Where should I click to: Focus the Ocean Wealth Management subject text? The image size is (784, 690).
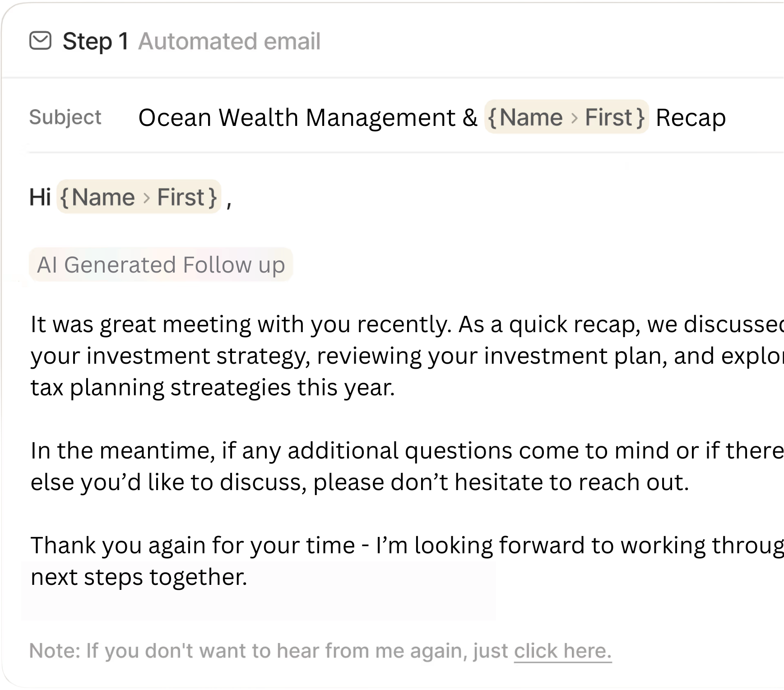click(308, 117)
